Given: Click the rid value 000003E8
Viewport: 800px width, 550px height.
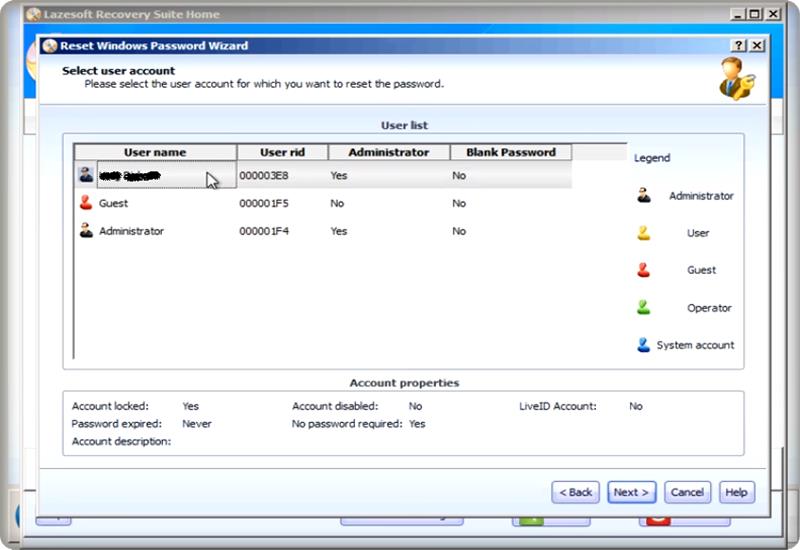Looking at the screenshot, I should tap(264, 176).
